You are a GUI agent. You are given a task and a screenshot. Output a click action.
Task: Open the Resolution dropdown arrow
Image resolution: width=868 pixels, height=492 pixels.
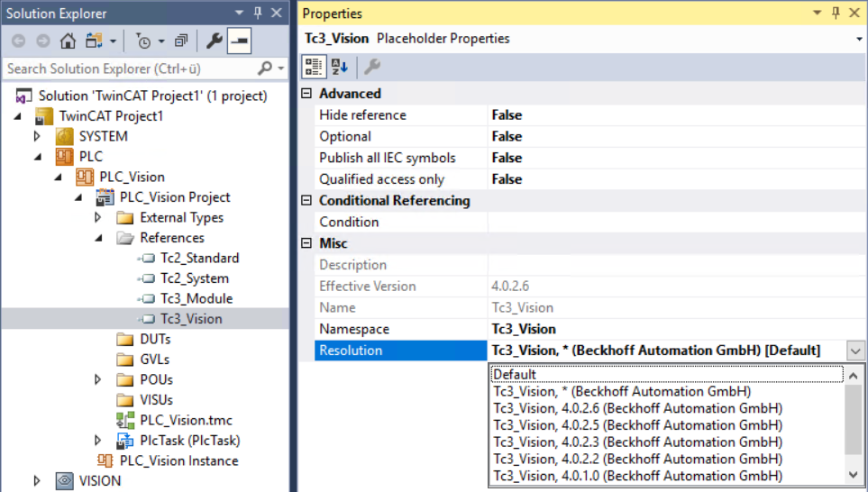pos(855,351)
